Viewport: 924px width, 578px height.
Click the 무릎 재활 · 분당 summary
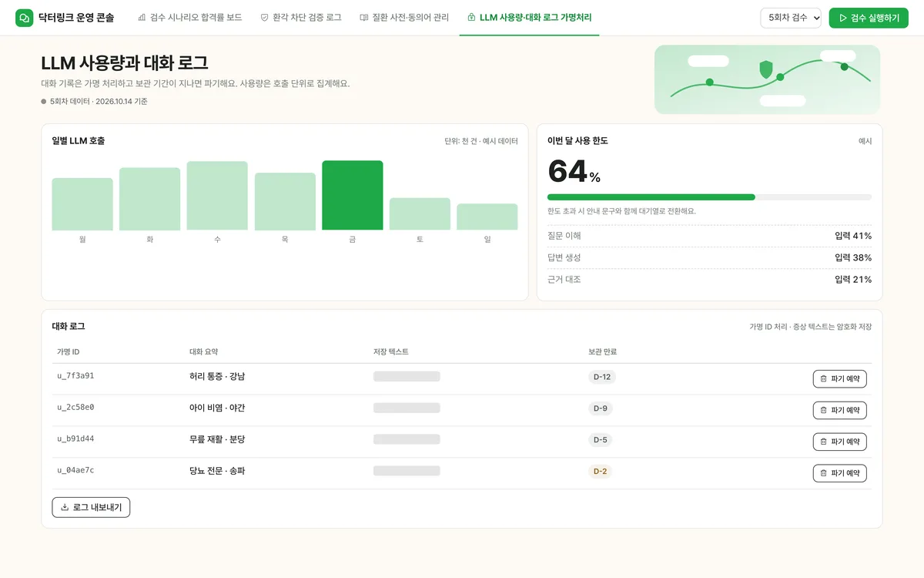pyautogui.click(x=217, y=439)
